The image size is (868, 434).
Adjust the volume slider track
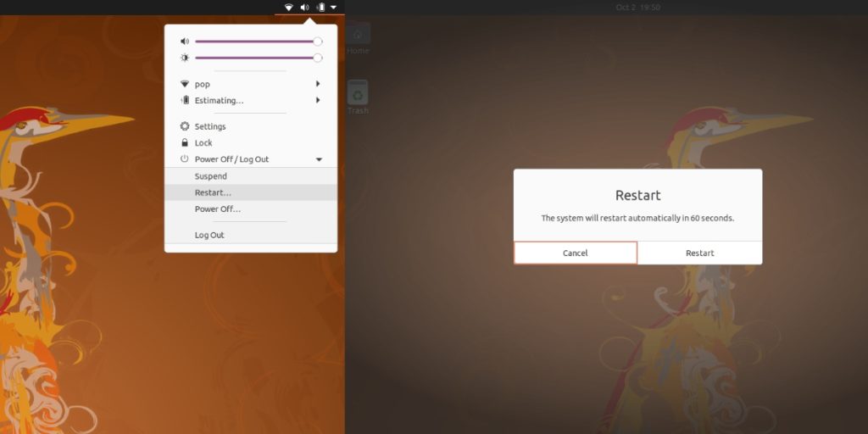[x=258, y=42]
